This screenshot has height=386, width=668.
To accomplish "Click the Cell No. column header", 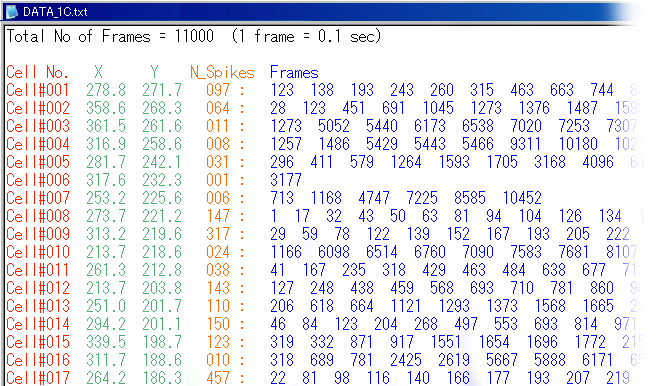I will point(37,72).
